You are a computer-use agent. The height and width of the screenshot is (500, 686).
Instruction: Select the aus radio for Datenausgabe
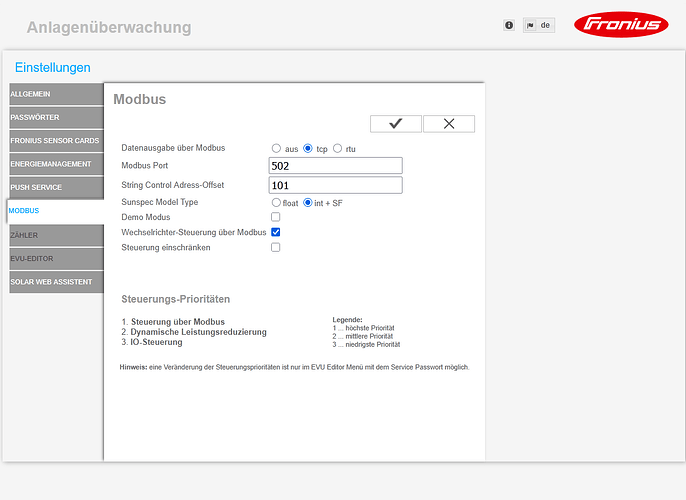pos(276,148)
